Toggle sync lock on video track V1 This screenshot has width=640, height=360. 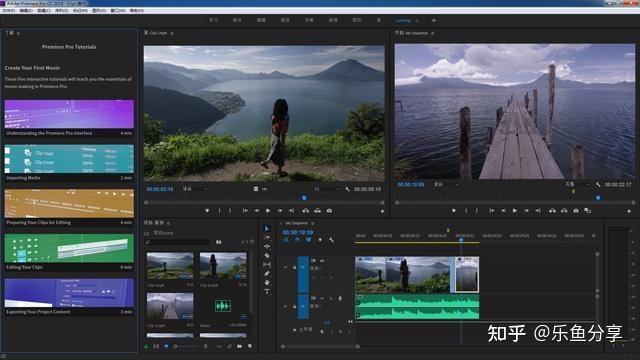click(313, 260)
